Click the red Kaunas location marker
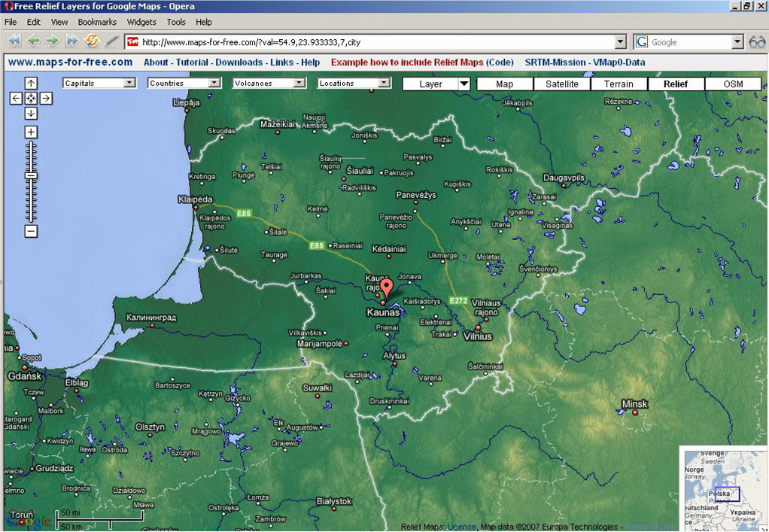 pyautogui.click(x=386, y=288)
